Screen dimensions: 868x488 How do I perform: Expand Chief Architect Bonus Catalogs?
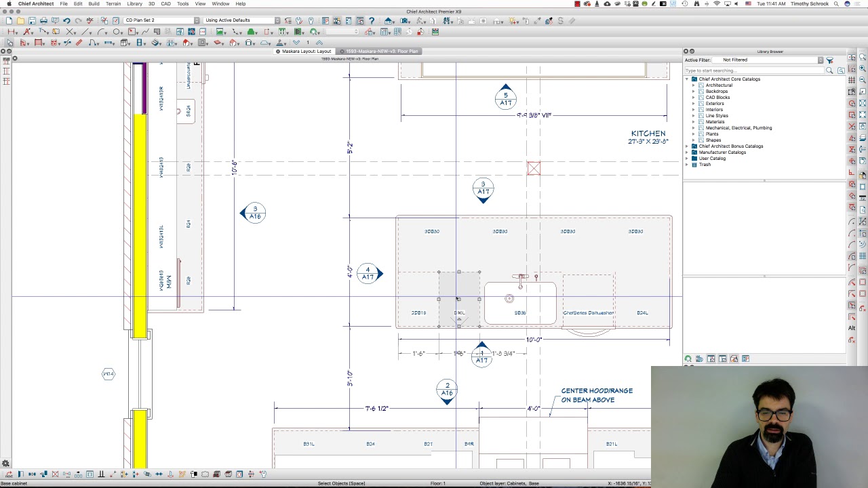coord(687,146)
